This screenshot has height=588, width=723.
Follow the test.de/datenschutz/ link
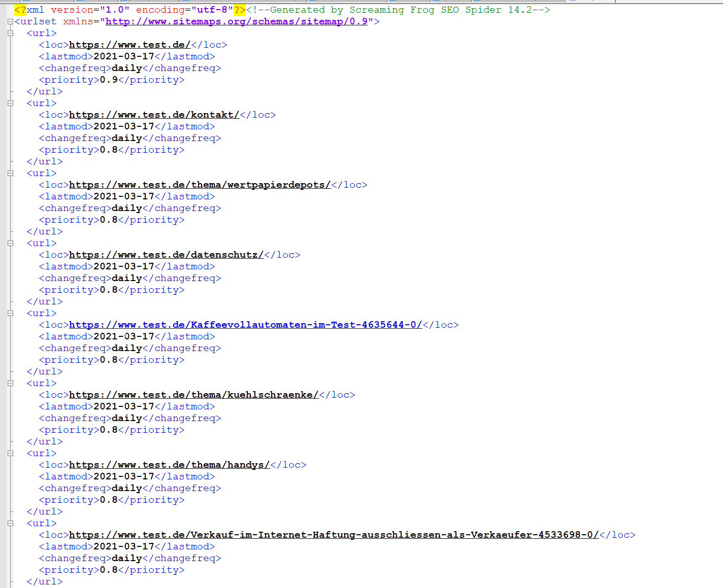166,255
